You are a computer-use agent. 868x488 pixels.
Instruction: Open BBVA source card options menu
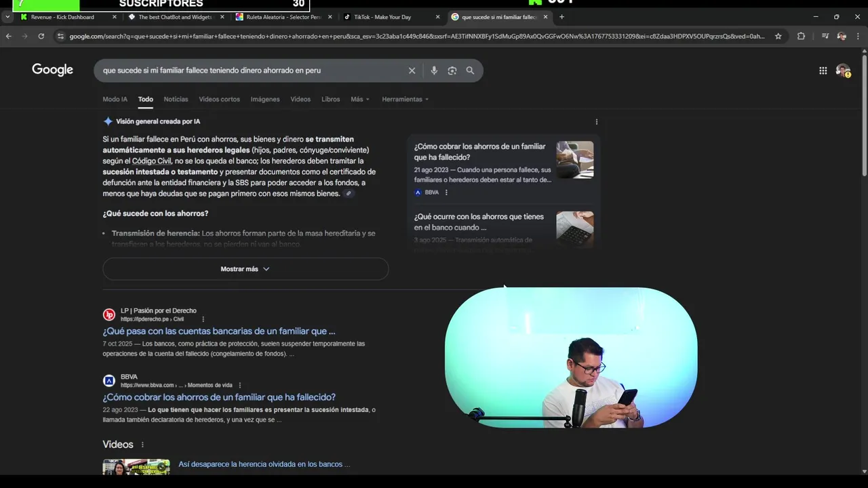tap(446, 192)
